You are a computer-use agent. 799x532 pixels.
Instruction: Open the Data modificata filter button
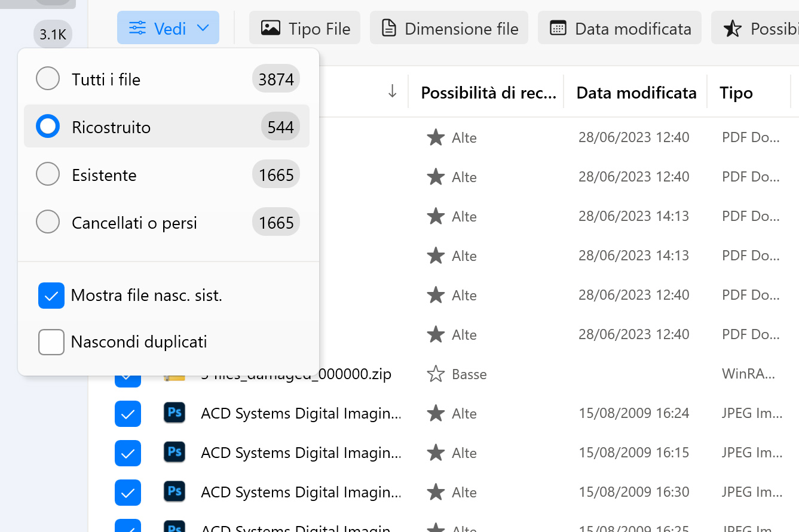[620, 27]
